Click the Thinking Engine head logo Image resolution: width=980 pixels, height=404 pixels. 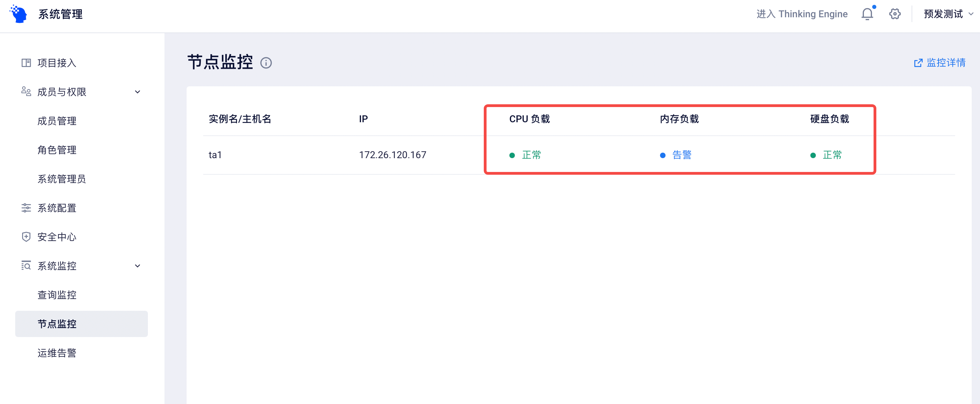[x=19, y=14]
